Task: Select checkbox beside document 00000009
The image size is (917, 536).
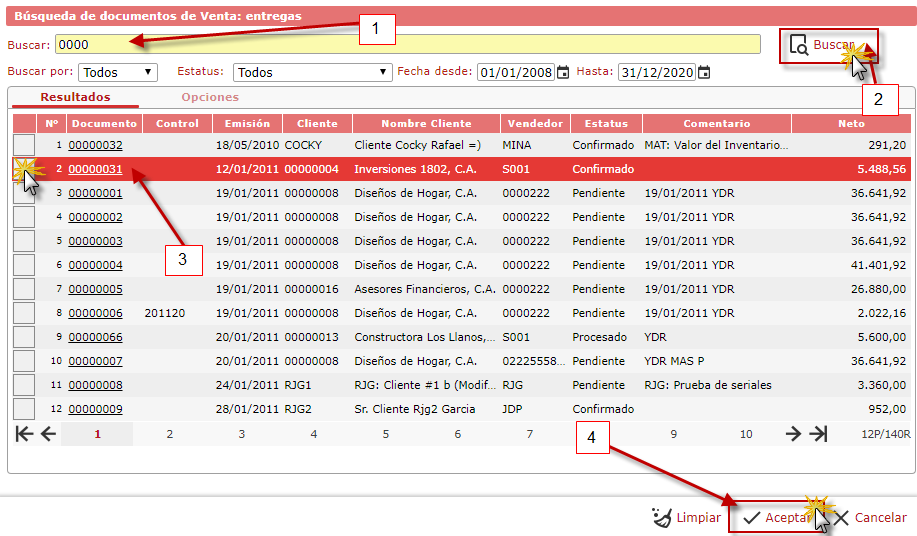Action: (23, 409)
